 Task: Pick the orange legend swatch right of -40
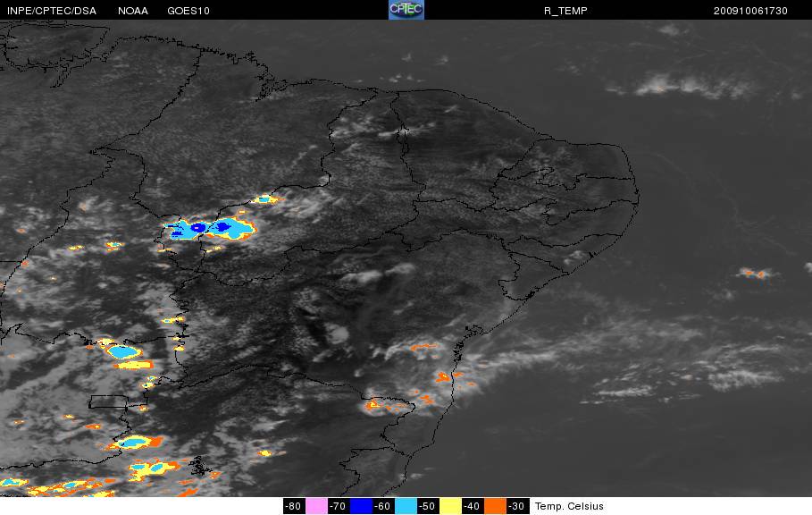pos(495,506)
